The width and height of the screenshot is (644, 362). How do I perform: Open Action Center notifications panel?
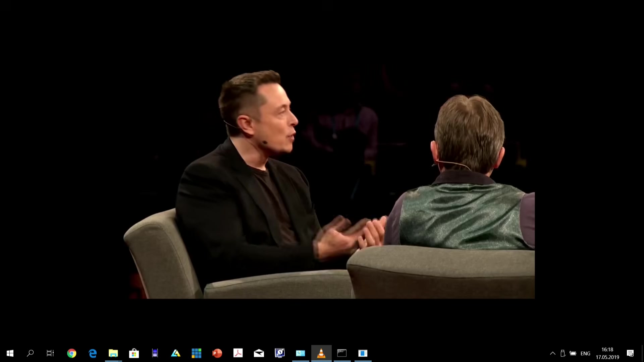630,353
